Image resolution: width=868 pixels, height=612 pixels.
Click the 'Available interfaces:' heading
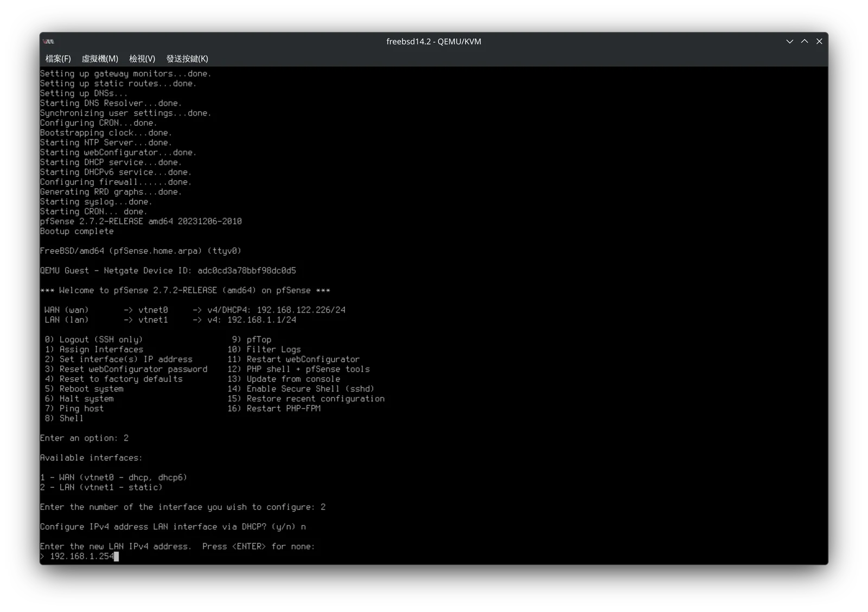91,457
